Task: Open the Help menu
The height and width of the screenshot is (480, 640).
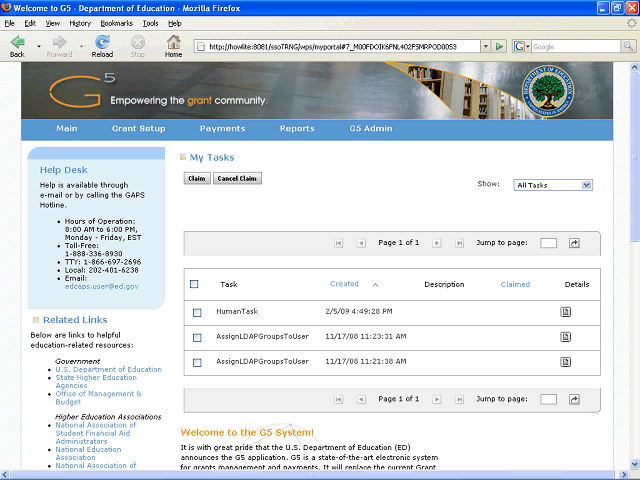Action: [175, 24]
